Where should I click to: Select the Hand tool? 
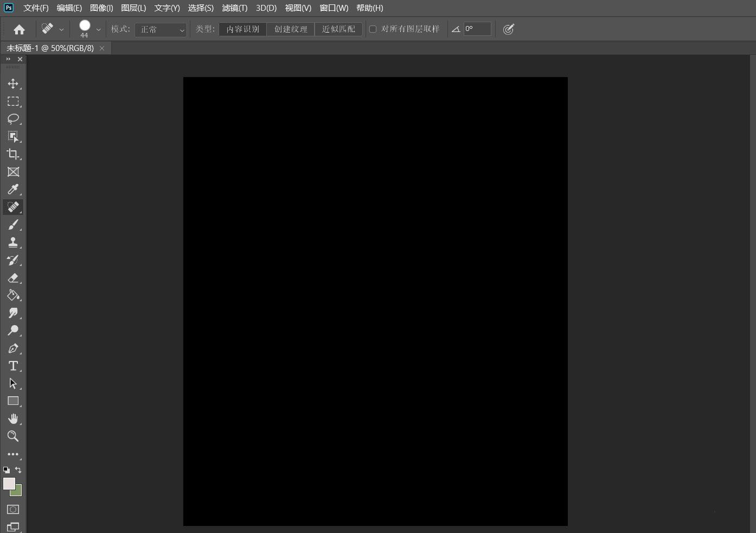tap(13, 418)
